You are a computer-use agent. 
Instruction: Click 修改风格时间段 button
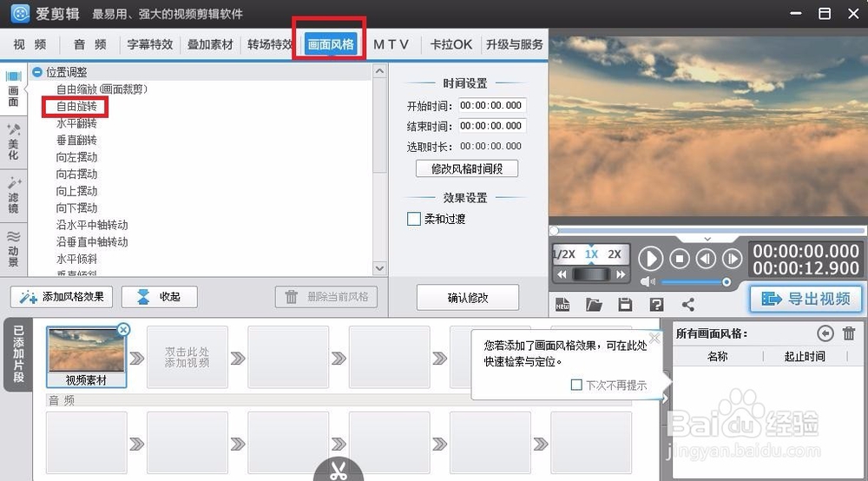(x=467, y=168)
